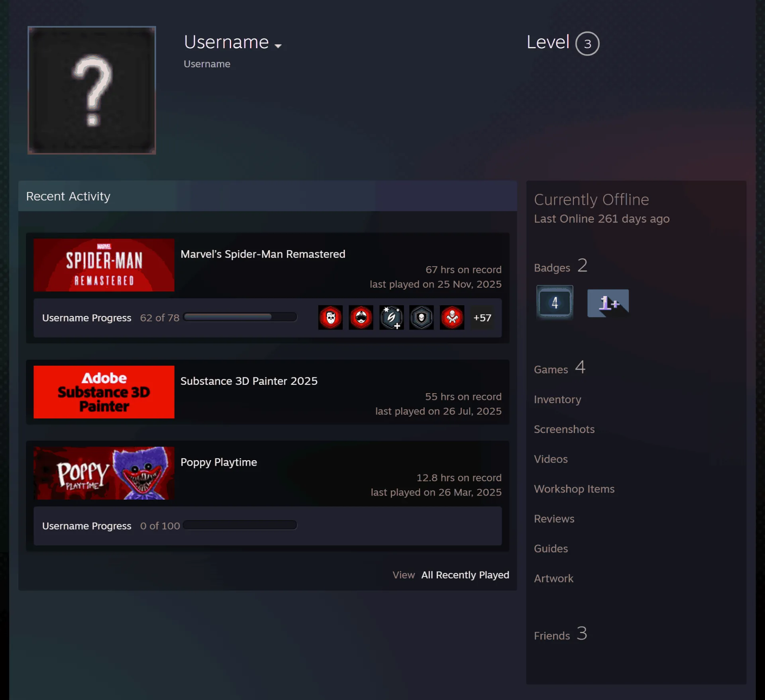765x700 pixels.
Task: Open the red skull-and-crossbones achievement icon
Action: [452, 318]
